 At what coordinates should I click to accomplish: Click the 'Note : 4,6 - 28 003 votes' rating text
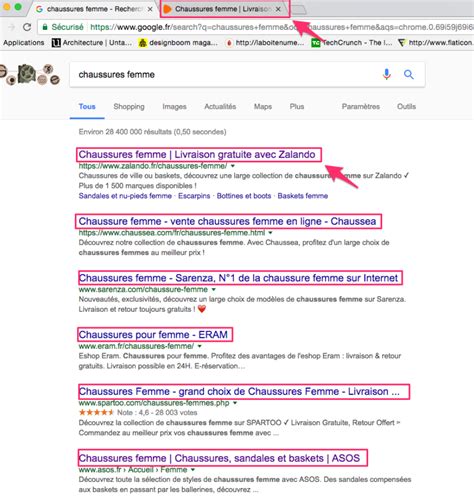(157, 413)
